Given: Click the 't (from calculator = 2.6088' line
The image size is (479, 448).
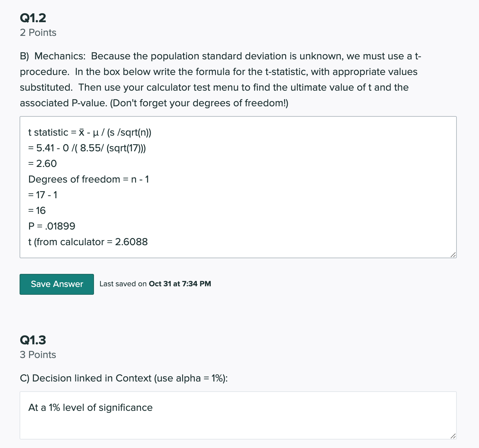Looking at the screenshot, I should tap(88, 242).
